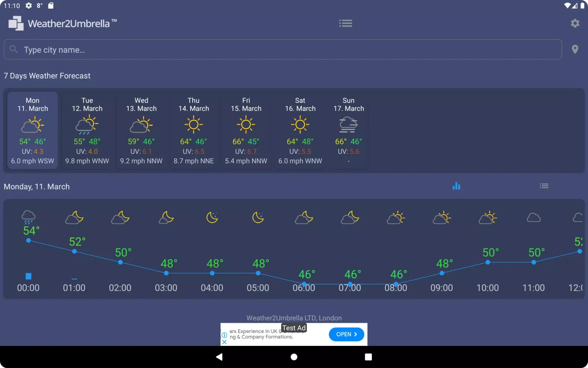Click the 48° data point at 09:00
This screenshot has height=368, width=588.
click(442, 273)
